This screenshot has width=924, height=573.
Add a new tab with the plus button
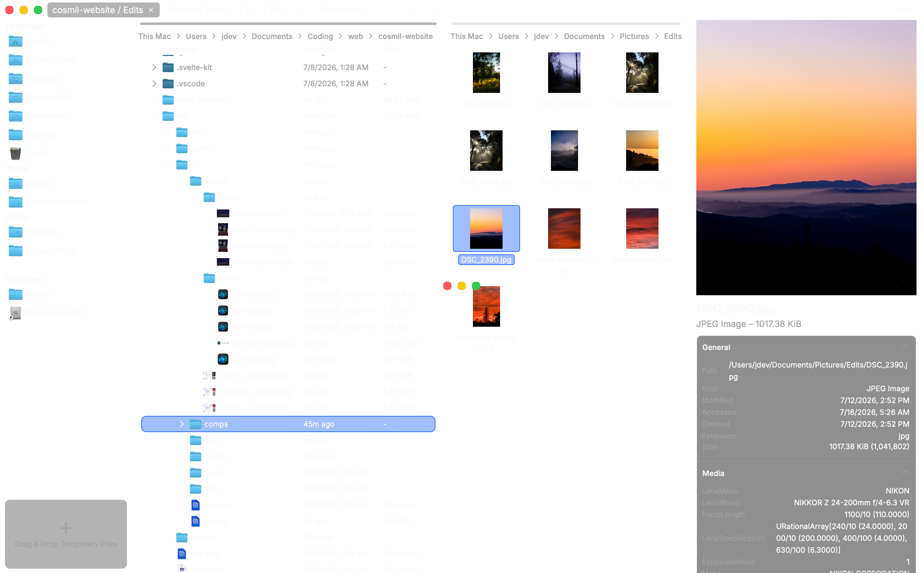(434, 10)
